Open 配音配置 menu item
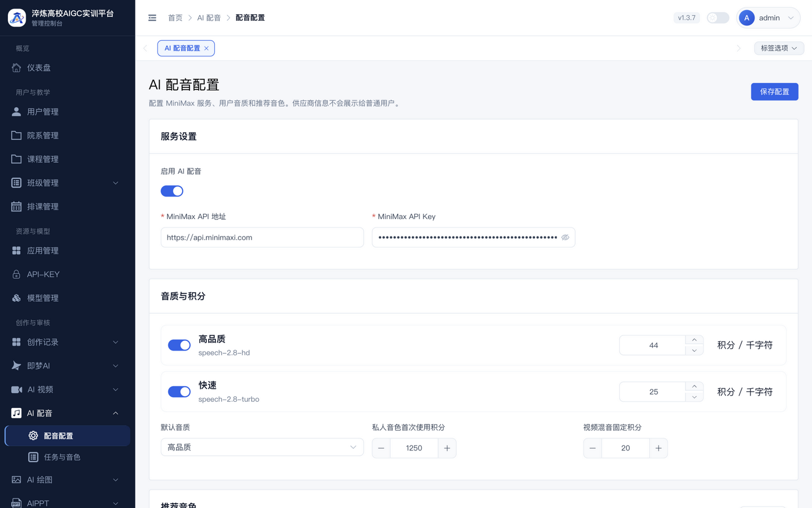Viewport: 812px width, 508px height. (68, 436)
